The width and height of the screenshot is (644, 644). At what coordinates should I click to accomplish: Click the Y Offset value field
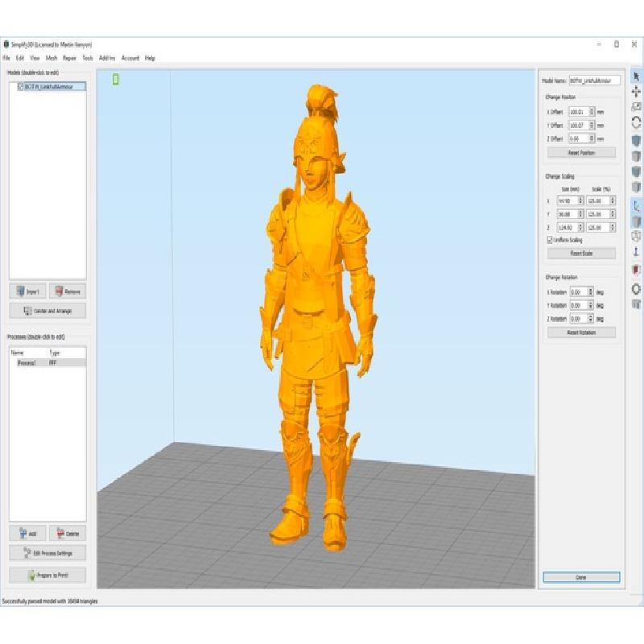[579, 126]
